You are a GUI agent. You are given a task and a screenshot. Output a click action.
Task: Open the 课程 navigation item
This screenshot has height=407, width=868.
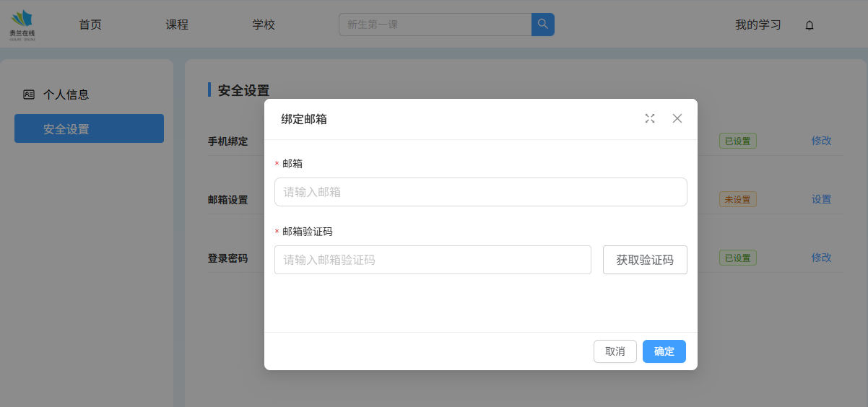[177, 25]
